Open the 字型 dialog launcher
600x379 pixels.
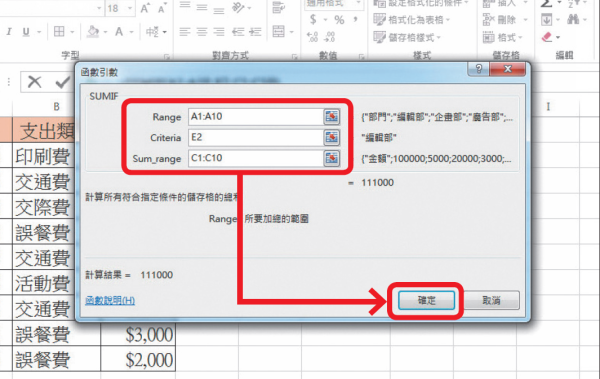click(x=166, y=57)
